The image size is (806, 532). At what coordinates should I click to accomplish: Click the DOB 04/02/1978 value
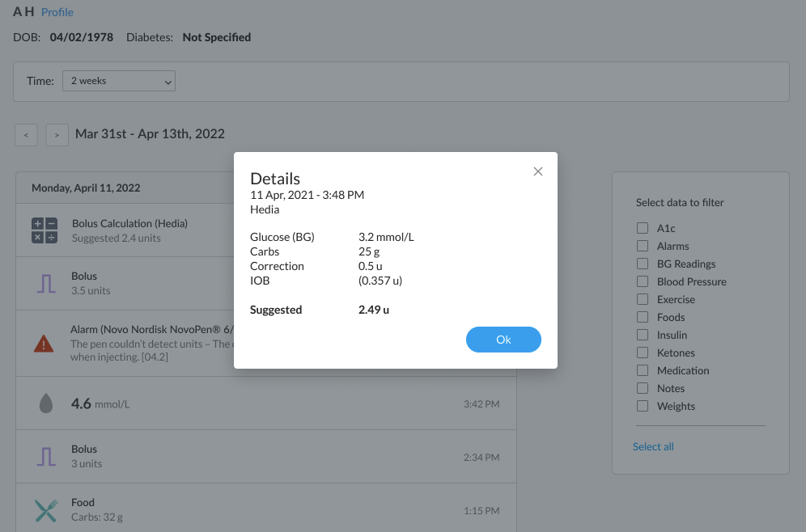coord(81,37)
